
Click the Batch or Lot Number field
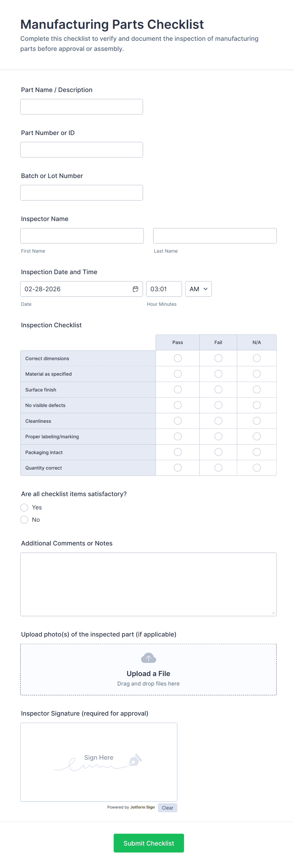click(x=82, y=193)
